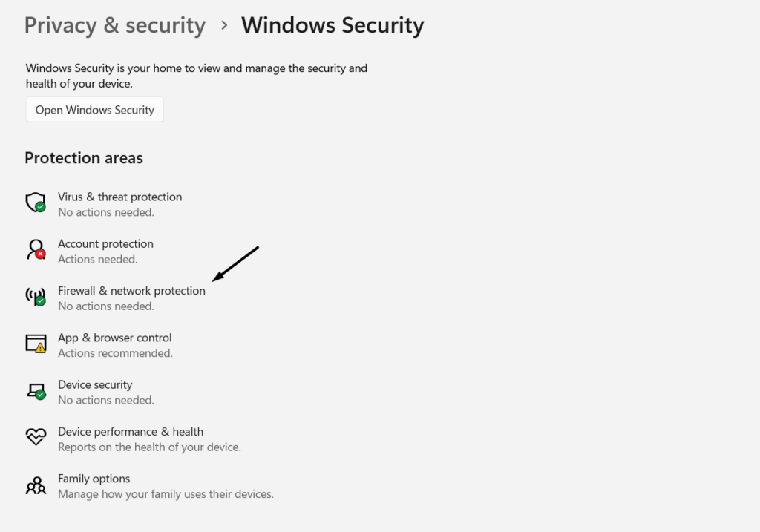Click the Account protection person icon
This screenshot has width=760, height=532.
pos(36,249)
